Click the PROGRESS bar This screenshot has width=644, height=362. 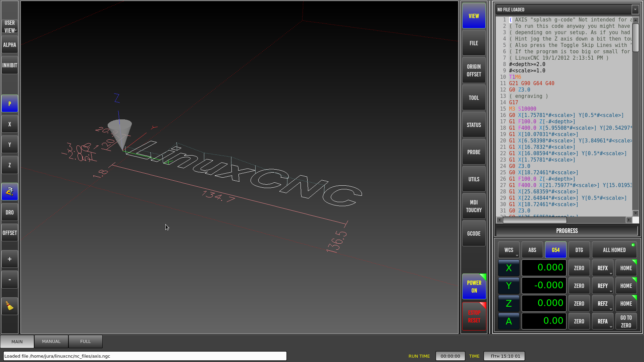567,231
